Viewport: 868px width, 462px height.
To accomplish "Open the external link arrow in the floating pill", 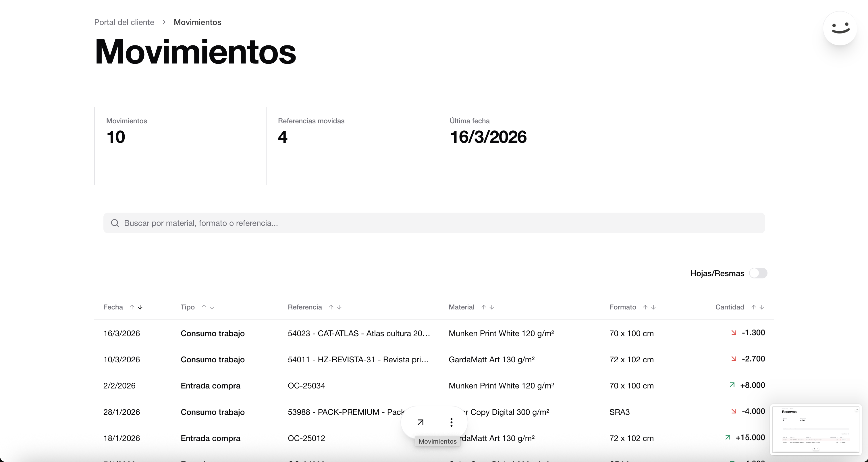I will tap(420, 422).
